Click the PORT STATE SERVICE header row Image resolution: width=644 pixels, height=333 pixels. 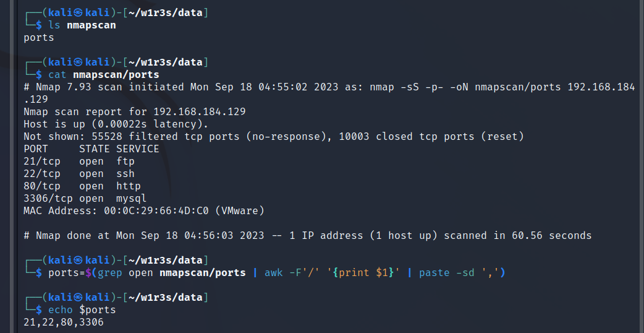point(91,149)
